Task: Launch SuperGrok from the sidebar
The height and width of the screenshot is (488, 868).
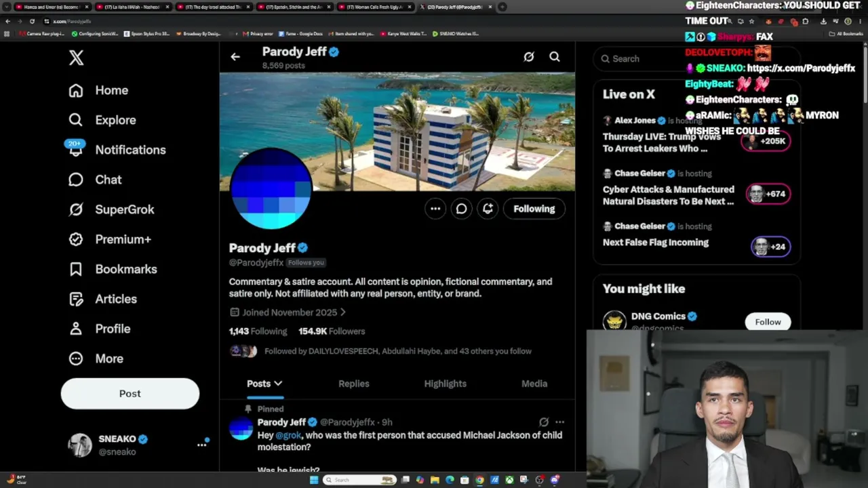Action: 111,209
